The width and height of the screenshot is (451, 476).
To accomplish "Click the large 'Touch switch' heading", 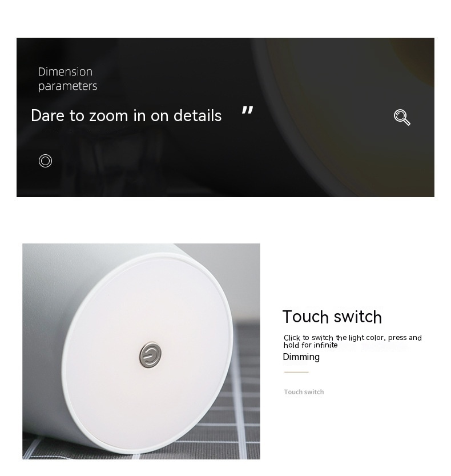I will pyautogui.click(x=332, y=317).
